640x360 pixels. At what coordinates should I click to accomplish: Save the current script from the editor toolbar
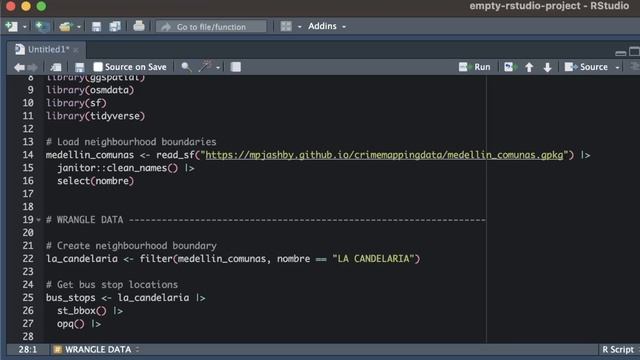coord(80,67)
